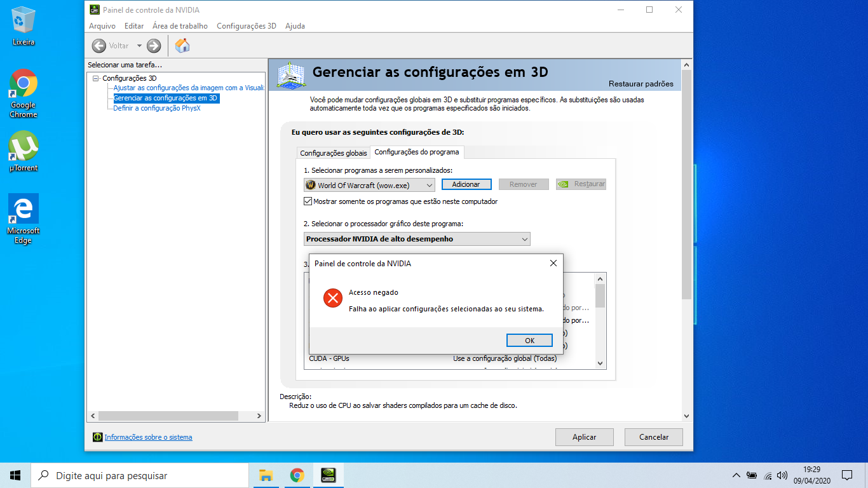Screen dimensions: 868x488
Task: Select Ajustar as configurações da imagem task
Action: pyautogui.click(x=189, y=88)
